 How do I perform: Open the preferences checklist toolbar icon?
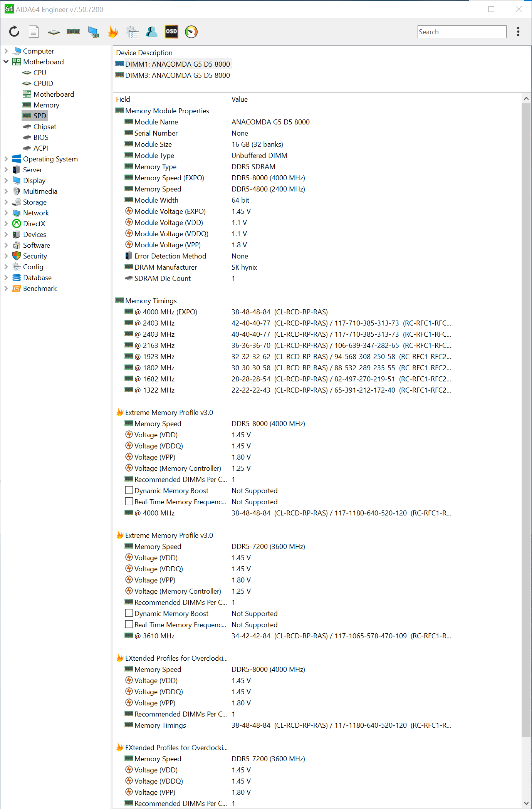click(x=133, y=32)
